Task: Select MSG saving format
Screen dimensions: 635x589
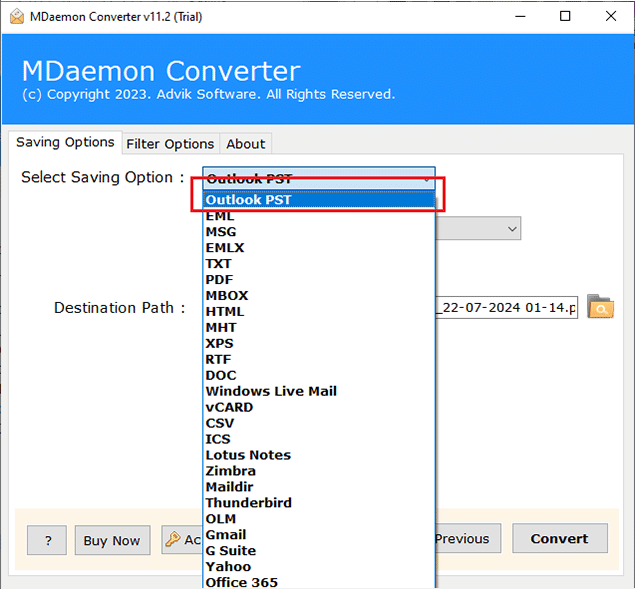Action: point(319,232)
